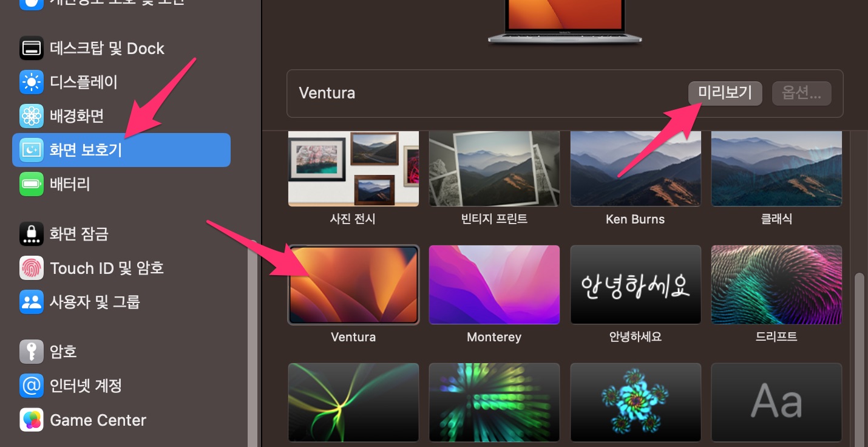Open 암호 settings in sidebar

click(x=121, y=352)
